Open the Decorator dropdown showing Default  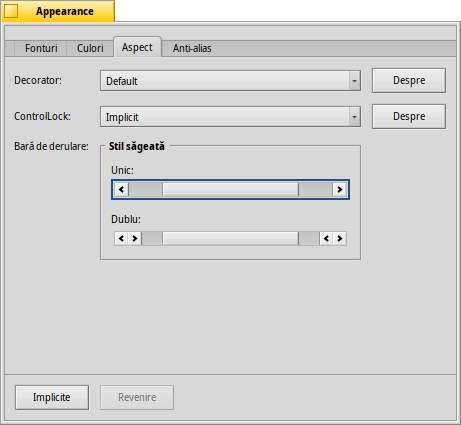pos(230,81)
